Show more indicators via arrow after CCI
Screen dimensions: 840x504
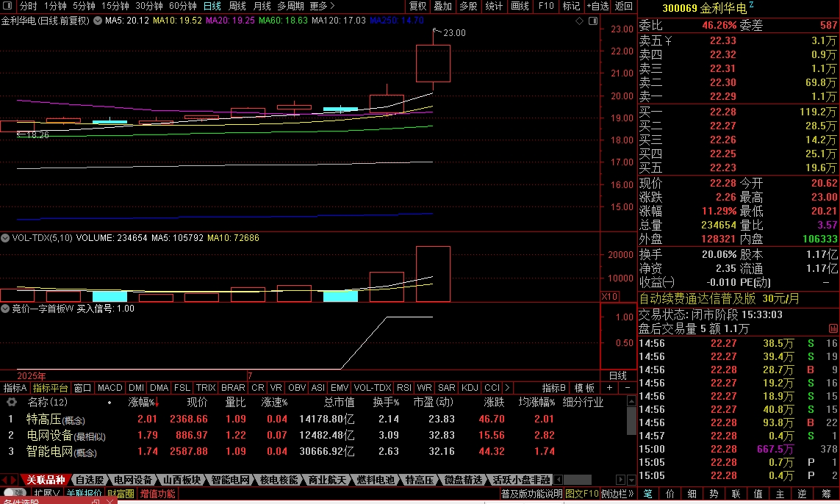[x=507, y=387]
